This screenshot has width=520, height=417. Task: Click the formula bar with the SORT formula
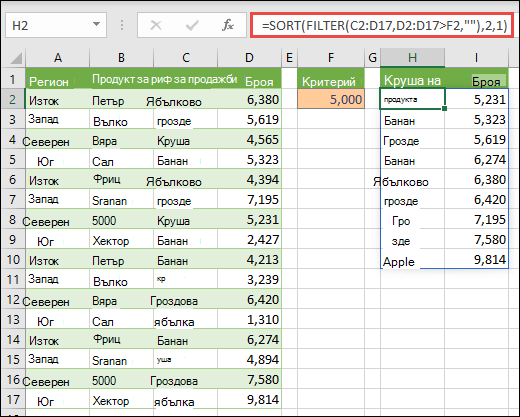point(382,25)
